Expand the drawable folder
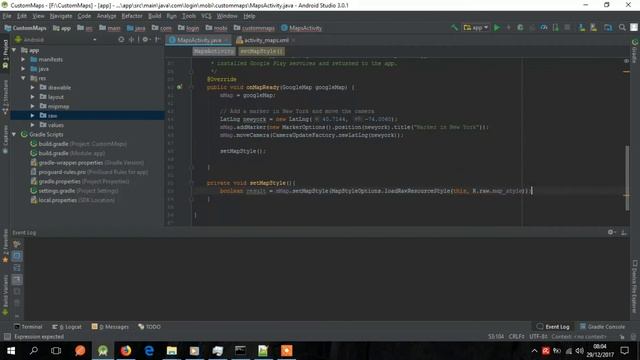640x360 pixels. pyautogui.click(x=33, y=87)
